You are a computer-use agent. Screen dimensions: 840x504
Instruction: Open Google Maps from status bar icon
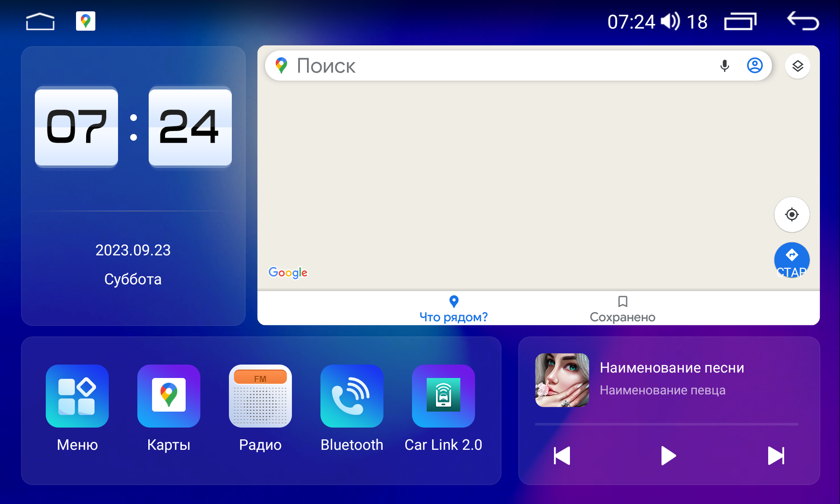(x=86, y=21)
